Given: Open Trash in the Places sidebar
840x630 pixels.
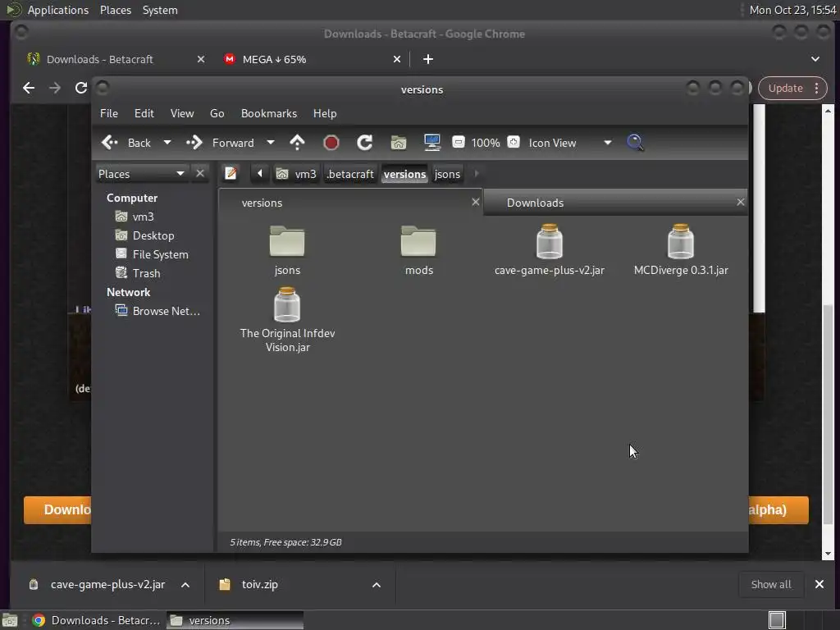Looking at the screenshot, I should tap(146, 273).
